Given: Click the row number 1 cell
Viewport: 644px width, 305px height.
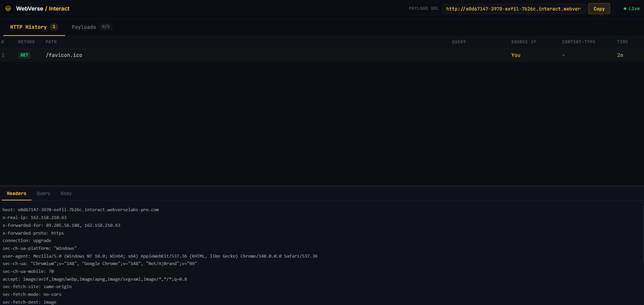Looking at the screenshot, I should pos(3,55).
